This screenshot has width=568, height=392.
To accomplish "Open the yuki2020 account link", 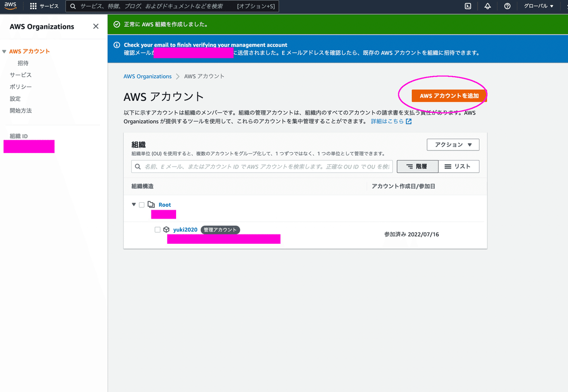I will click(x=185, y=230).
